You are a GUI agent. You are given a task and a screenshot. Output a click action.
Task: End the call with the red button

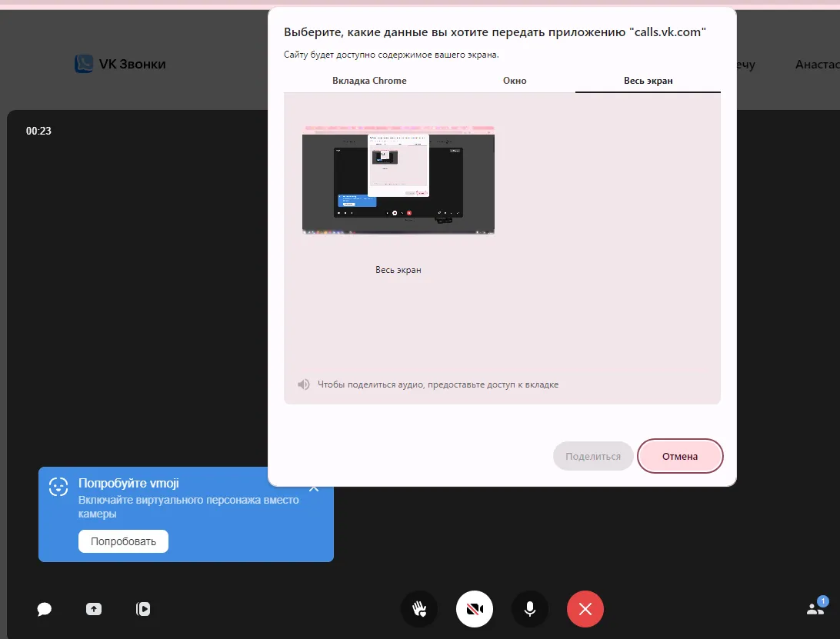tap(585, 609)
